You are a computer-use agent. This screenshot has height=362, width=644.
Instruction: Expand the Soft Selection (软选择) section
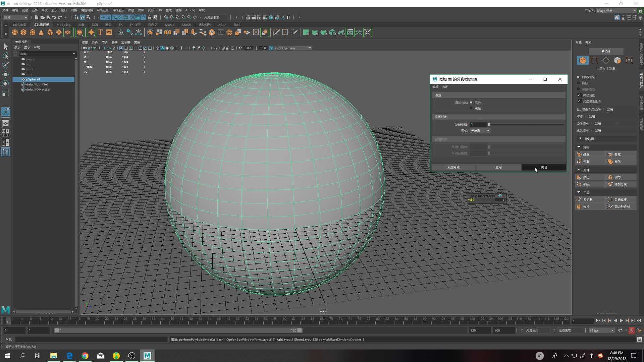pos(580,138)
